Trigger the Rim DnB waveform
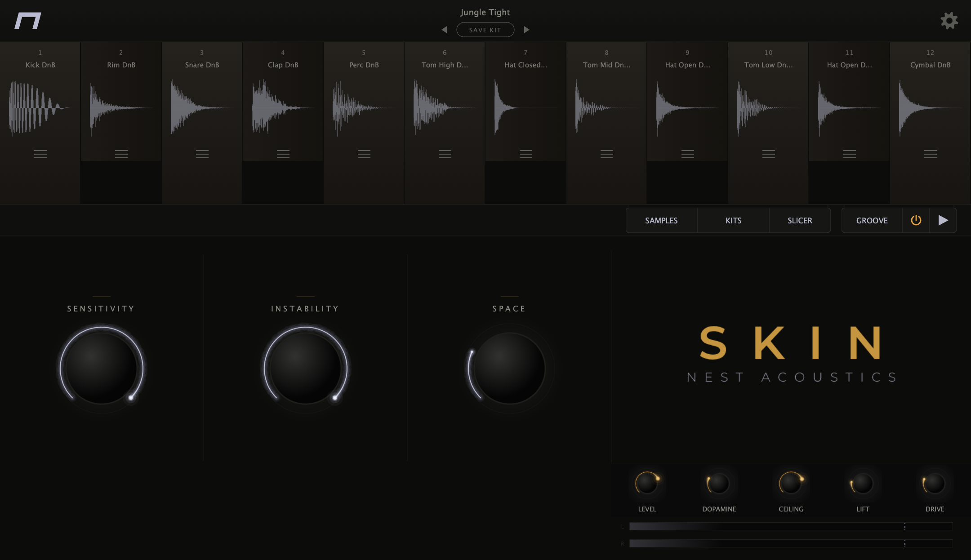 121,108
